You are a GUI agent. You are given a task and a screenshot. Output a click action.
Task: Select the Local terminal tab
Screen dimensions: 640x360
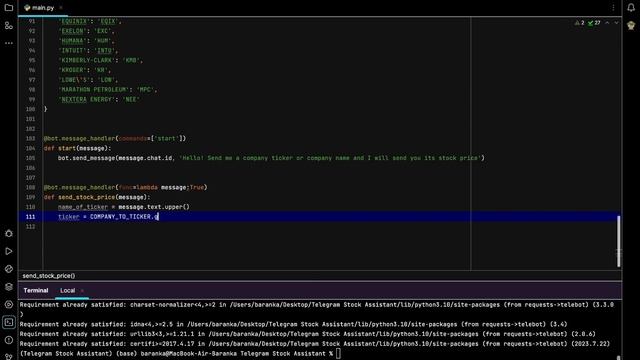click(67, 291)
